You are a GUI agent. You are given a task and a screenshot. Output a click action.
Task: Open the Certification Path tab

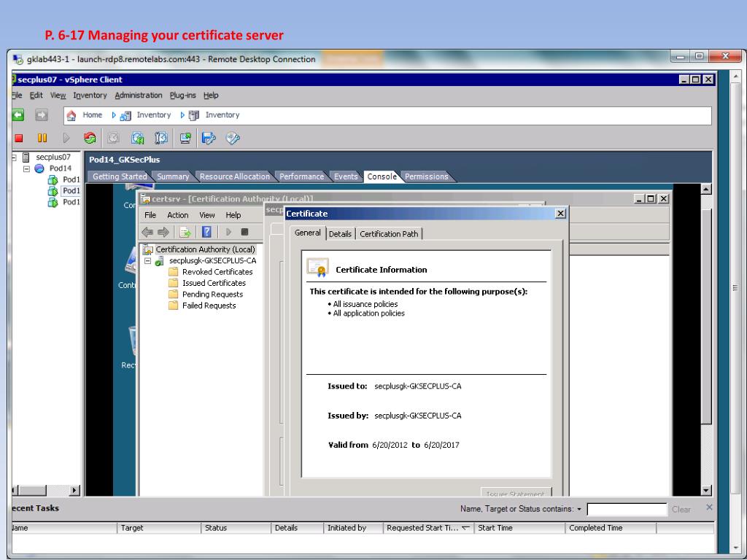pyautogui.click(x=389, y=234)
